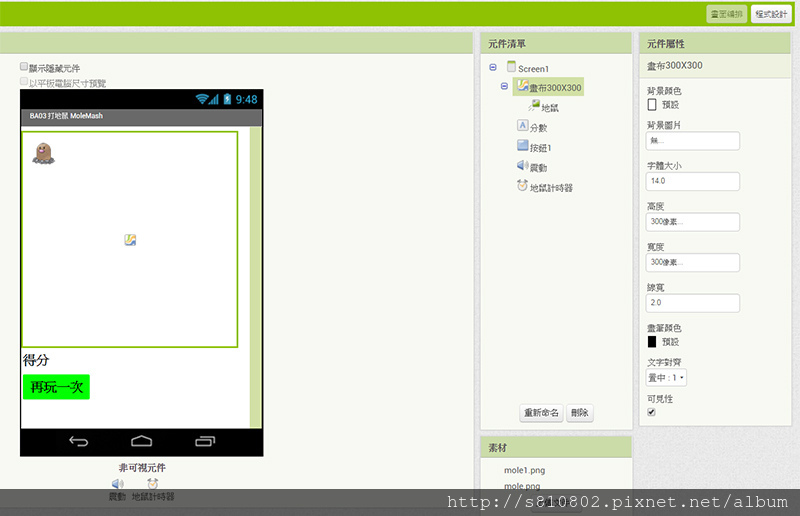Click the battery icon in phone status bar
The width and height of the screenshot is (800, 516).
(228, 99)
